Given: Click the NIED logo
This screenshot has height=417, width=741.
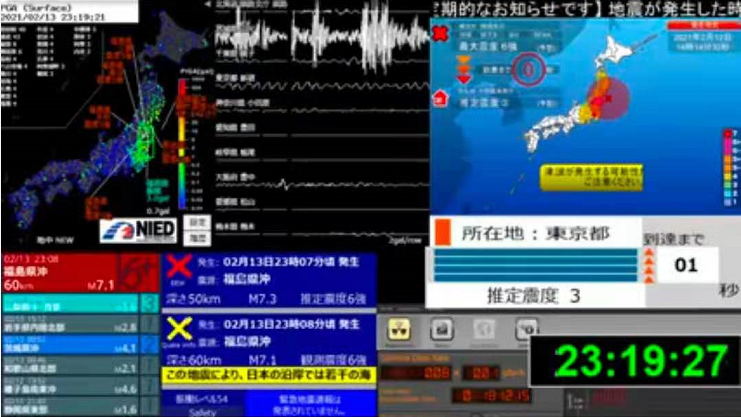Looking at the screenshot, I should (x=137, y=229).
